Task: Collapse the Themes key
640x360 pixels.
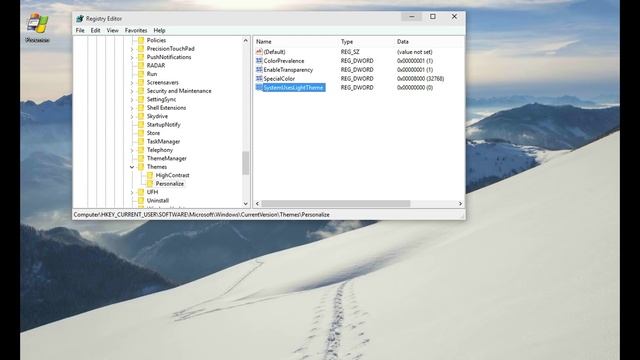Action: coord(132,167)
